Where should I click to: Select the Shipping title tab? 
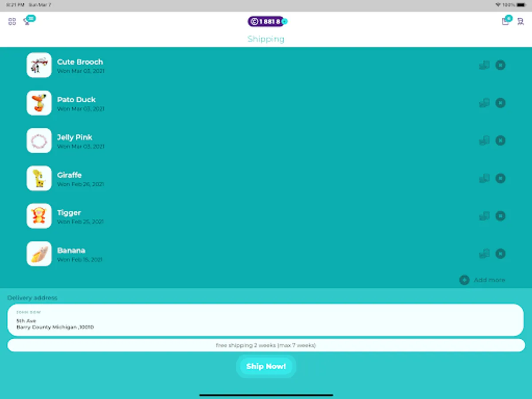pyautogui.click(x=266, y=39)
